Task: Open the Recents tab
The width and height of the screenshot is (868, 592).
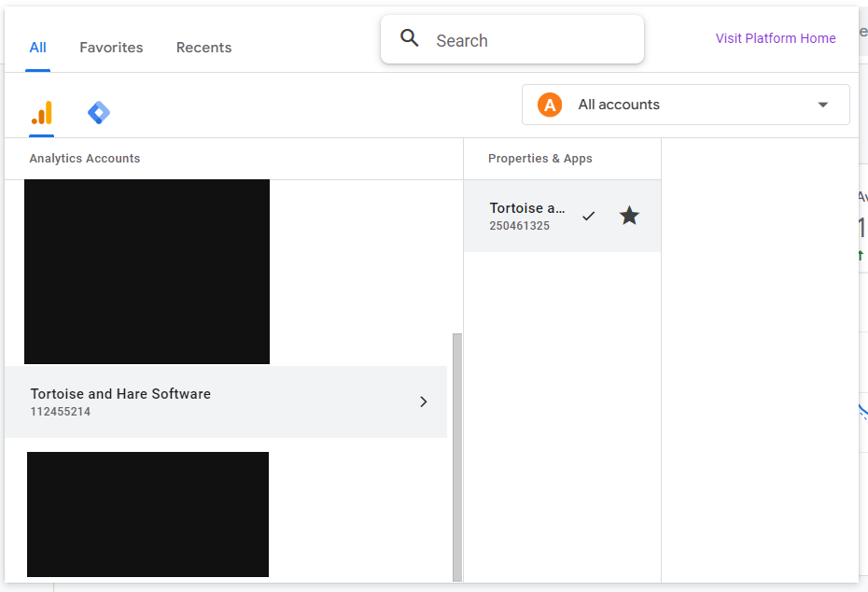Action: click(203, 48)
